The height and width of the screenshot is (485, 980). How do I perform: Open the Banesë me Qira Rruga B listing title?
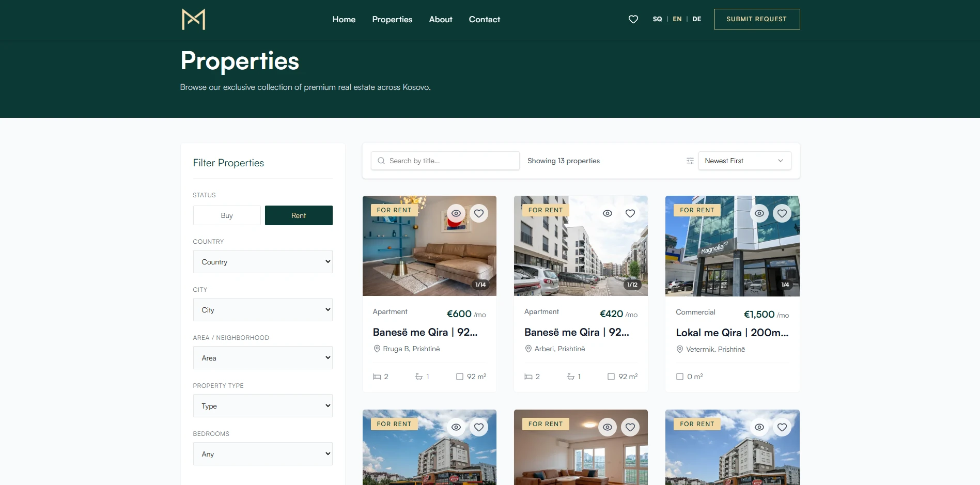425,332
